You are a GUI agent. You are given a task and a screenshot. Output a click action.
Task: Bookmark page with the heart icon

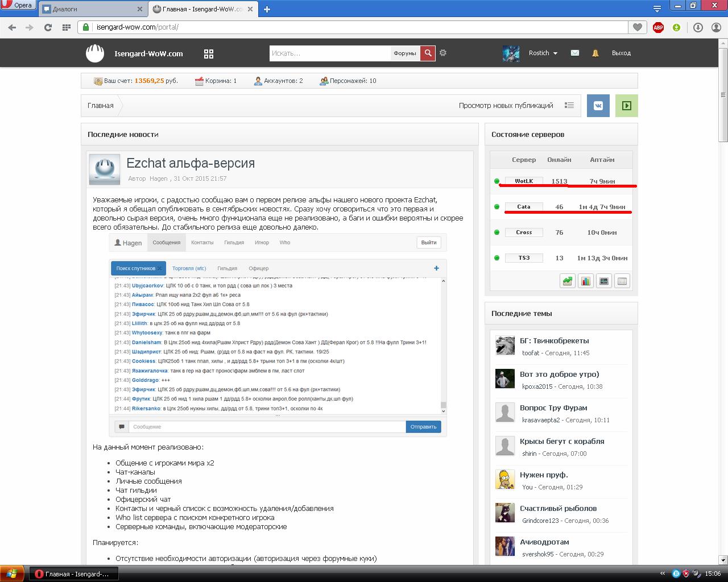(637, 27)
